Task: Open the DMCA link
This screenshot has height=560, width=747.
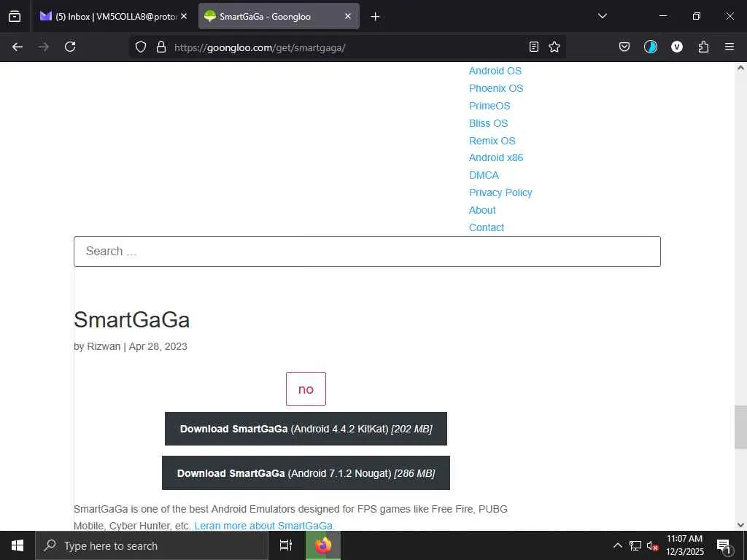Action: pyautogui.click(x=484, y=175)
